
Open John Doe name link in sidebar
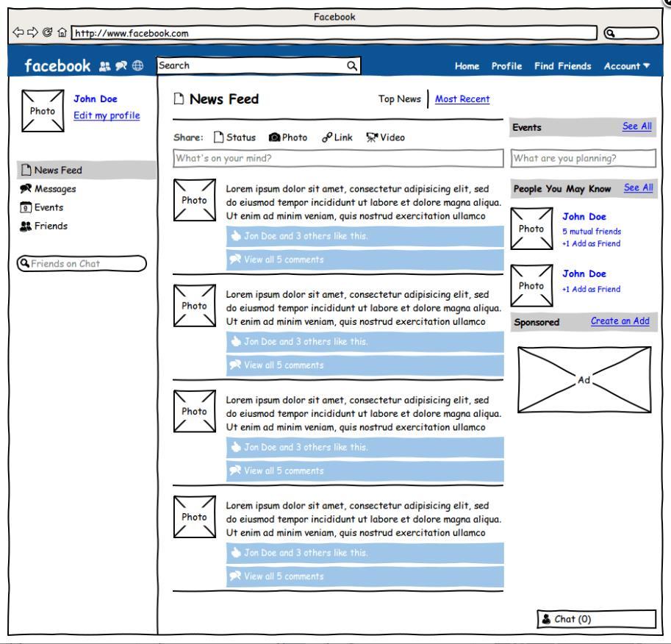tap(96, 99)
